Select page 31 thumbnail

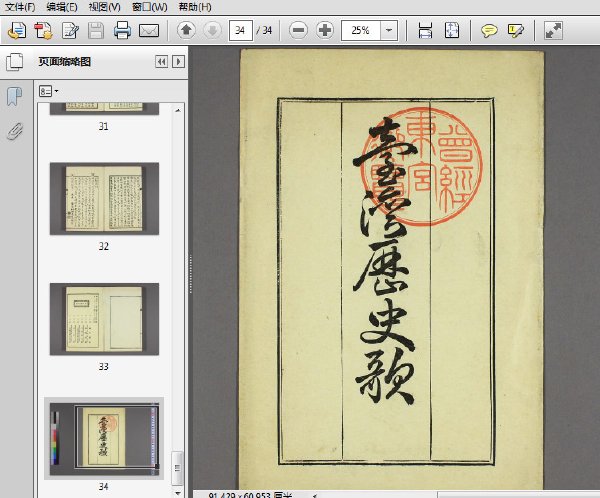(x=104, y=109)
